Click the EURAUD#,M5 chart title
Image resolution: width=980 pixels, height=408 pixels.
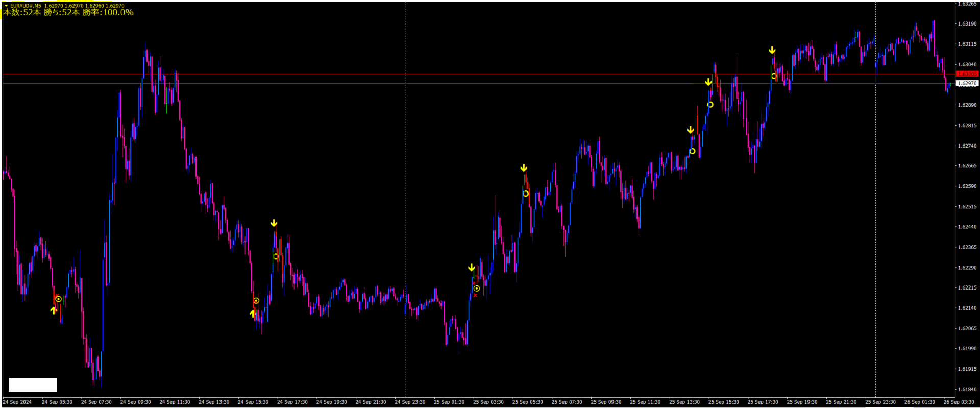26,6
